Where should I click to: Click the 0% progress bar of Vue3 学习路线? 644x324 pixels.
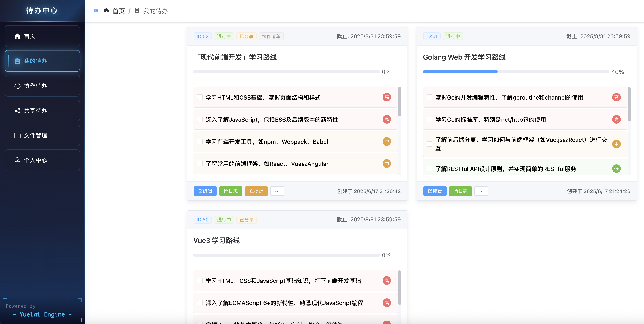[286, 255]
